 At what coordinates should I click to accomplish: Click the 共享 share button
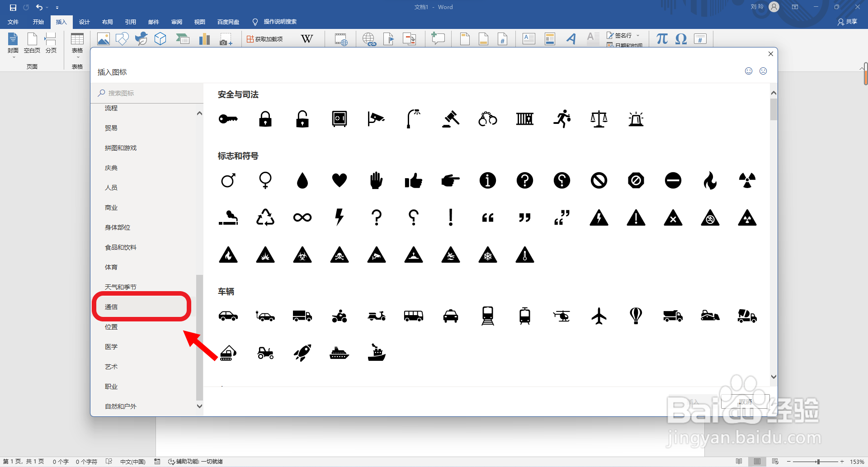pyautogui.click(x=848, y=22)
